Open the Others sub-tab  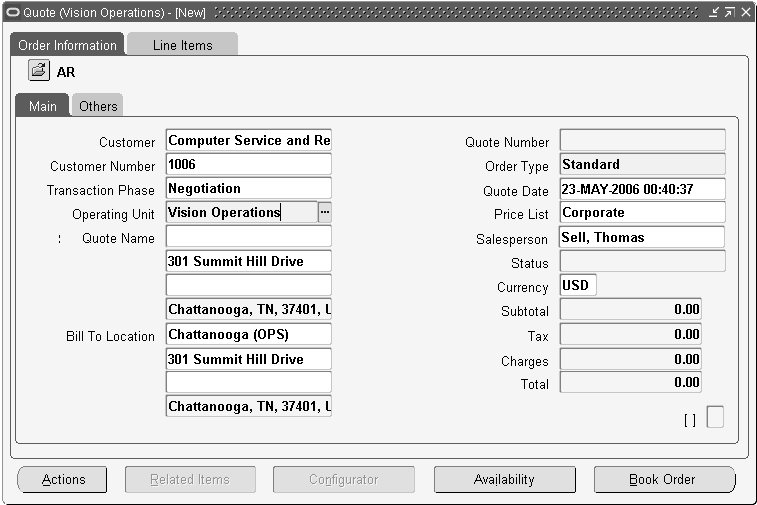coord(98,106)
